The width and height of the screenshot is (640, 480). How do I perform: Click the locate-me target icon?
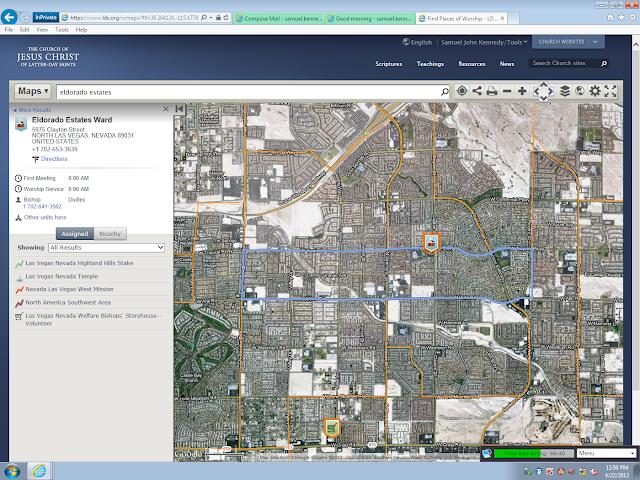462,91
